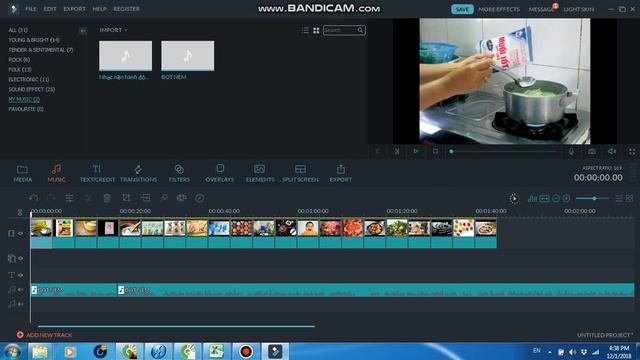Open the HELP menu
640x360 pixels.
99,9
